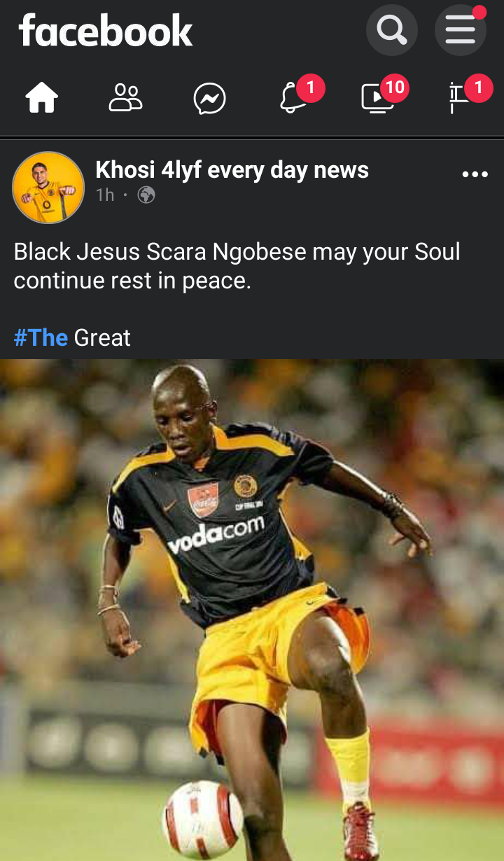
Task: Open the Khosi 4lyf every day news page name
Action: coord(232,170)
